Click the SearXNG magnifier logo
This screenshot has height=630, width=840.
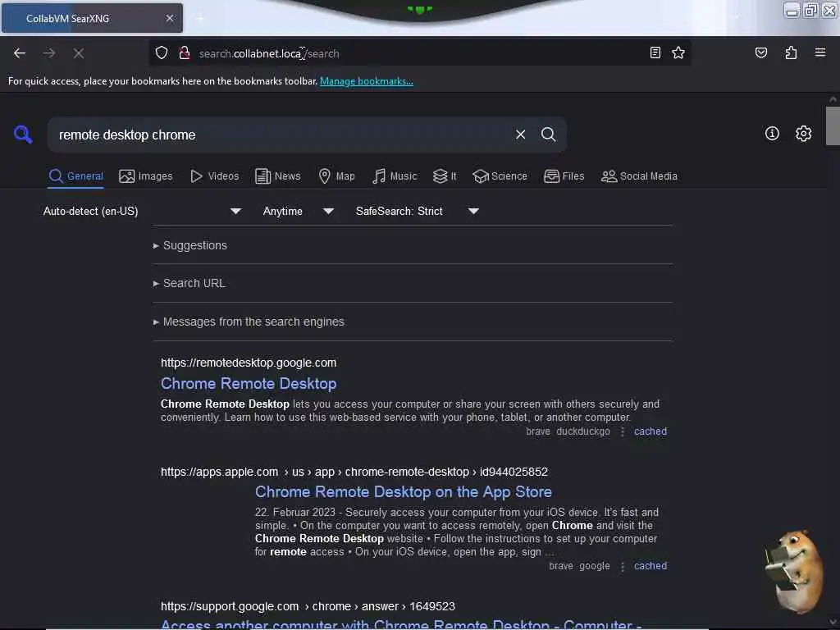23,134
